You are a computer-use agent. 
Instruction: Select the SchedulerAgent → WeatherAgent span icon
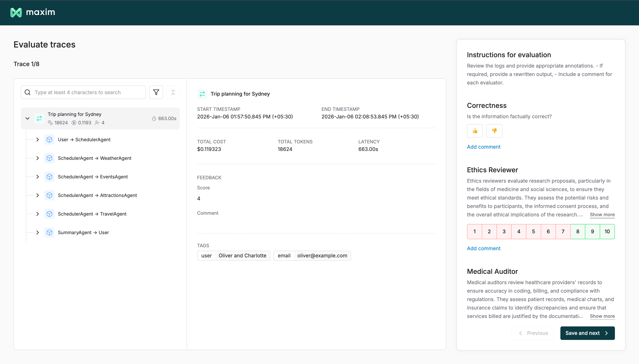click(49, 158)
